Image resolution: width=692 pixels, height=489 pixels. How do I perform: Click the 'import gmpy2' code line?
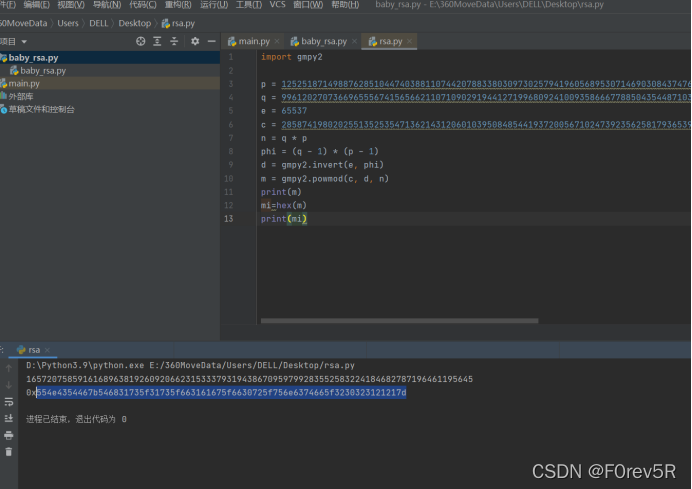click(292, 57)
